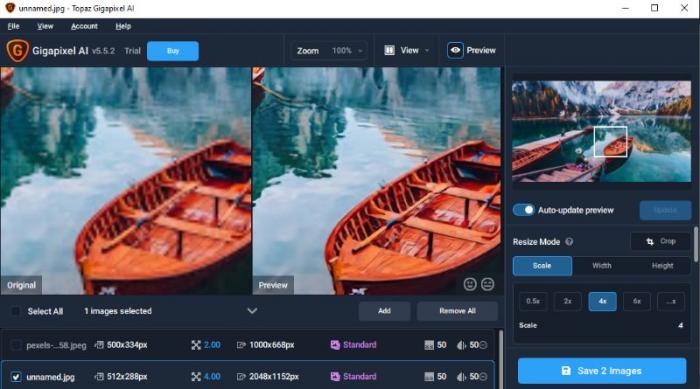Click the split View layout icon
Image resolution: width=700 pixels, height=389 pixels.
tap(389, 50)
